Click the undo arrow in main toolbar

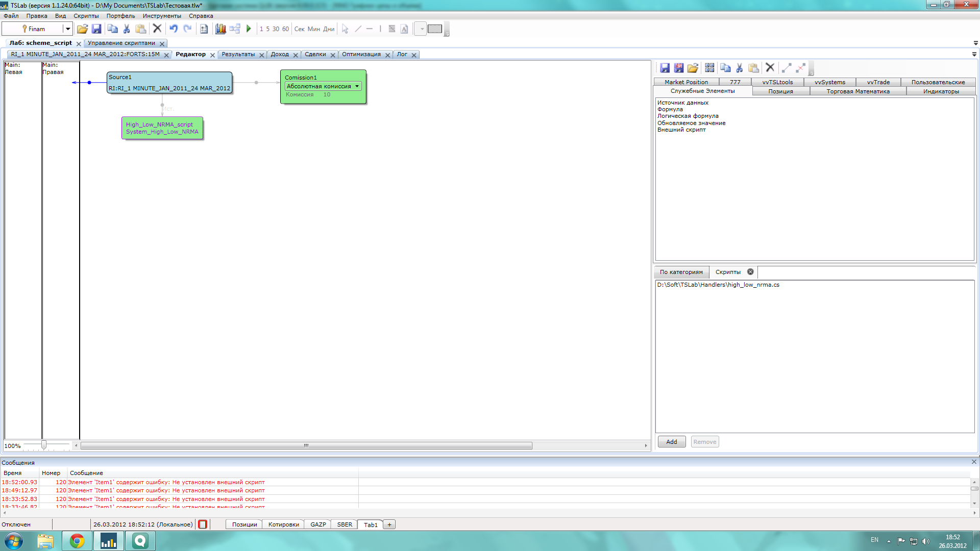(x=174, y=29)
